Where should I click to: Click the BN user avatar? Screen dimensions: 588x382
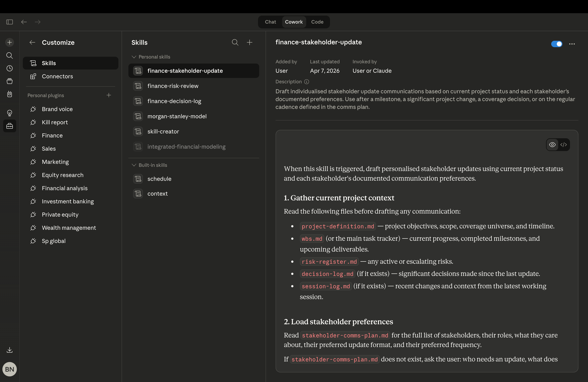pyautogui.click(x=10, y=369)
